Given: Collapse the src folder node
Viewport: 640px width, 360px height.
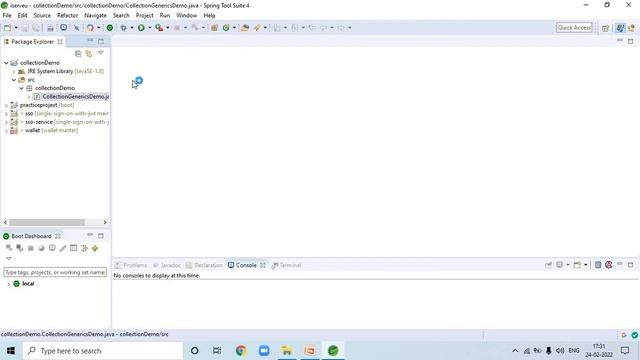Looking at the screenshot, I should click(14, 80).
